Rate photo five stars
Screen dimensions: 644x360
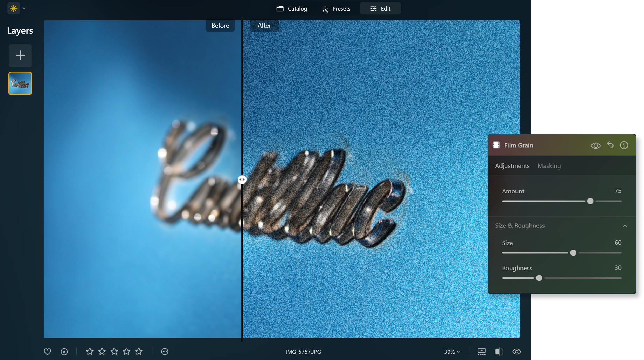139,351
